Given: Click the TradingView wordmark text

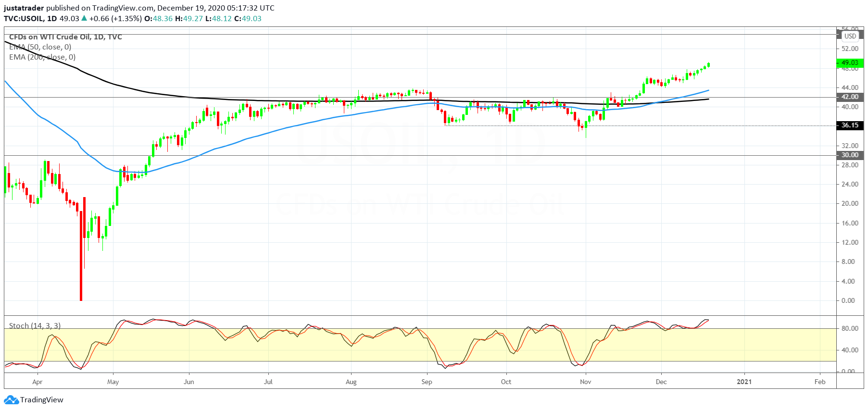Looking at the screenshot, I should (42, 400).
